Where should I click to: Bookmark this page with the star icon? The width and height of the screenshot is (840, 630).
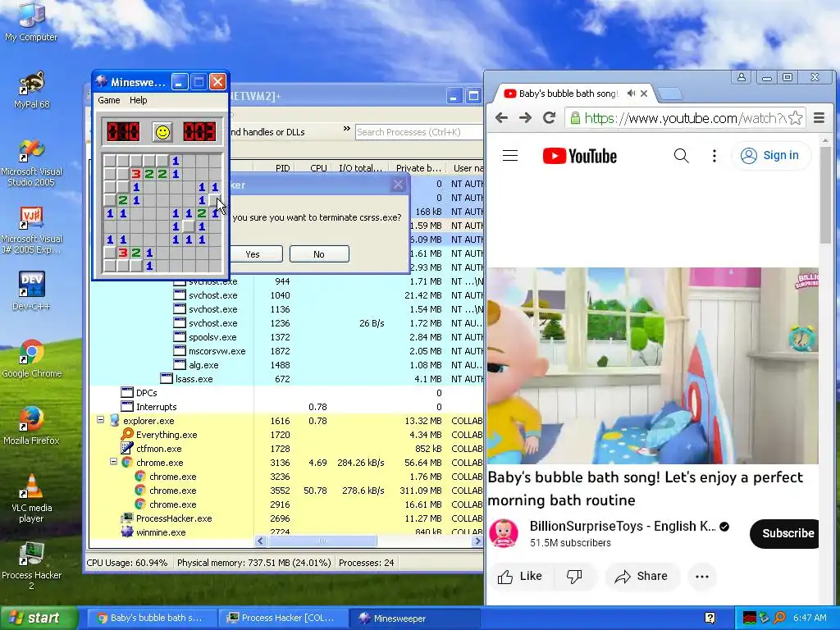coord(796,118)
